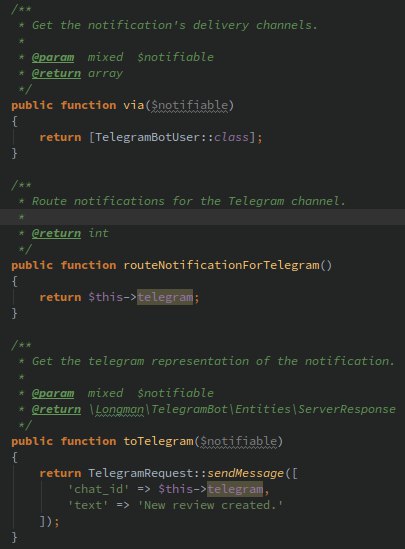Click @param tag in first docblock
405x549 pixels.
53,57
